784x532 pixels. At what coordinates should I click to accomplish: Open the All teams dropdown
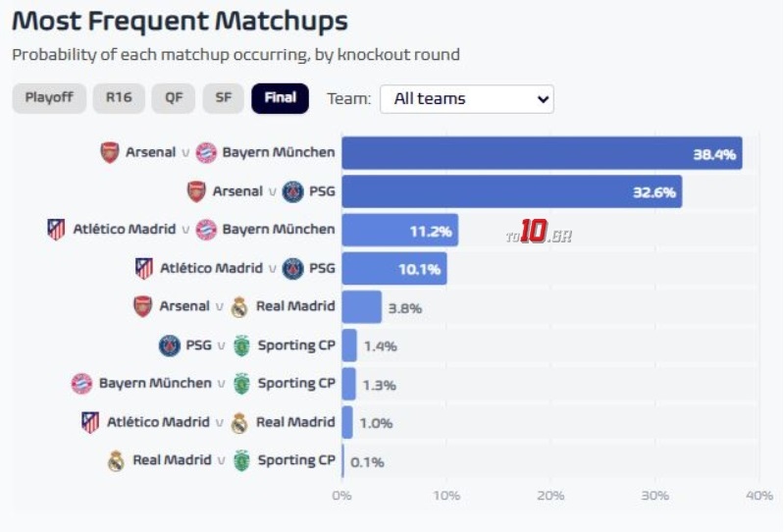point(466,99)
